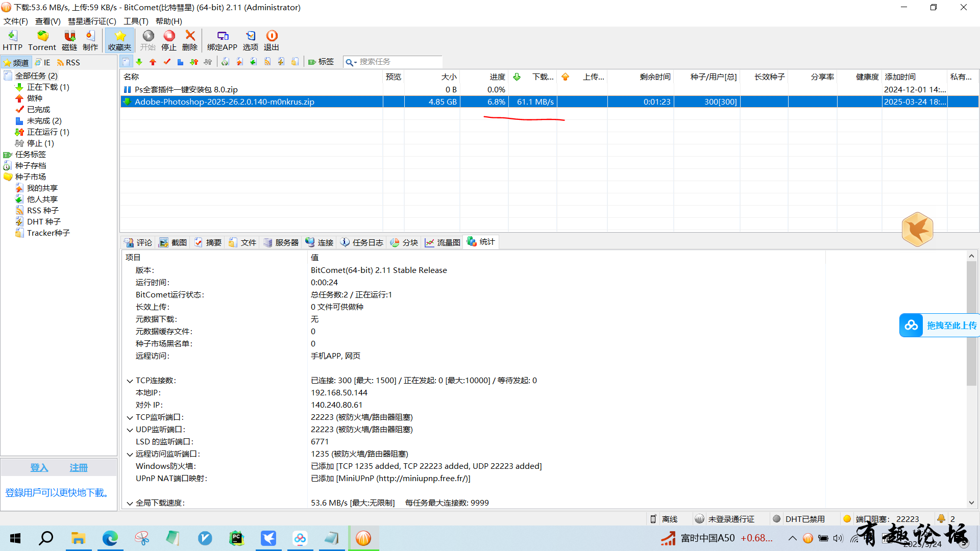The height and width of the screenshot is (551, 980).
Task: Select 正在下载 (1) tree item
Action: click(48, 87)
